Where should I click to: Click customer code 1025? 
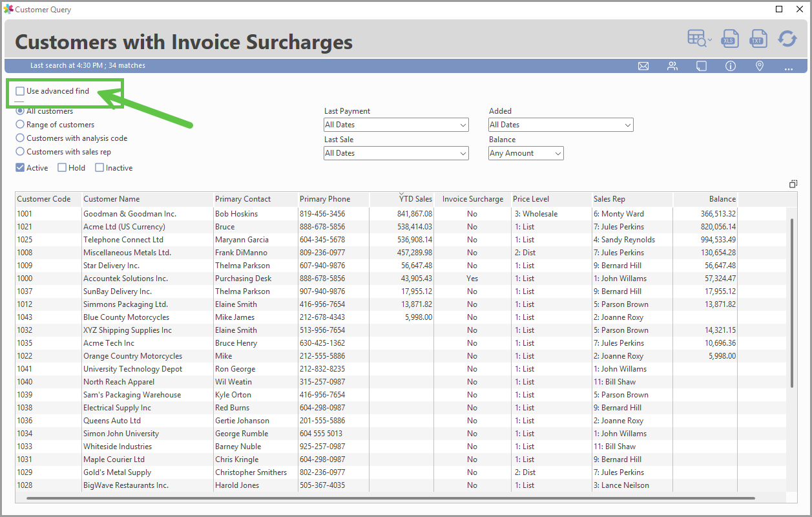25,240
